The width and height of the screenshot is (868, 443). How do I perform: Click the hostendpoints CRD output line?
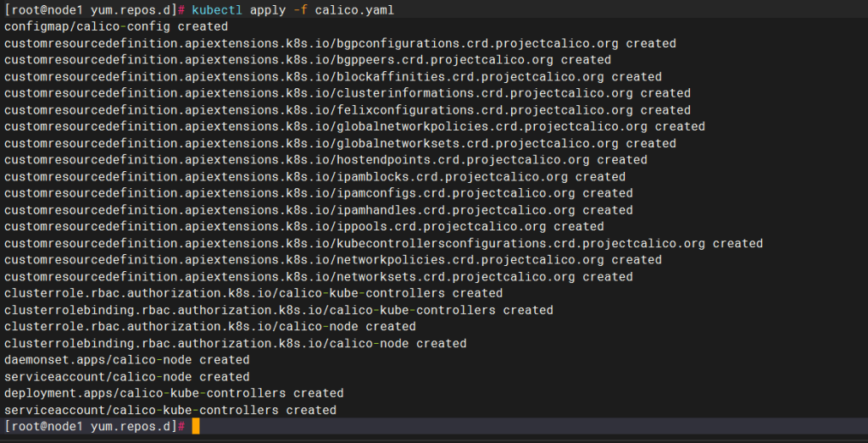[325, 159]
